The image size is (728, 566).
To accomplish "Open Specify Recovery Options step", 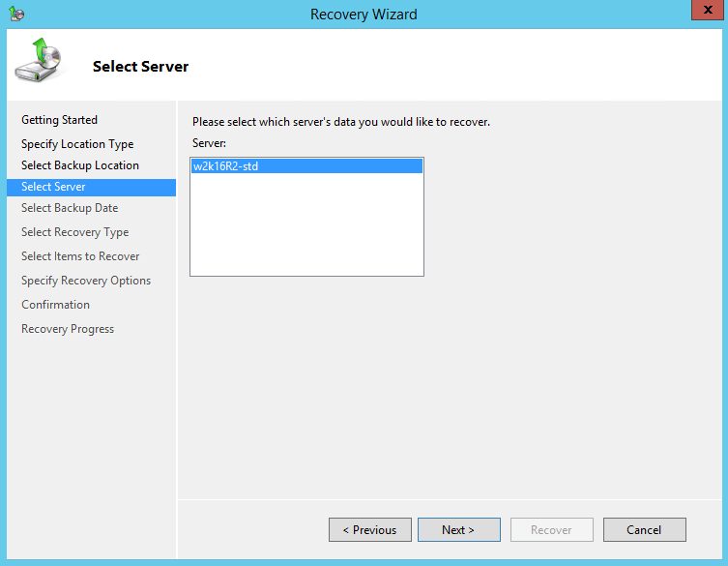I will [x=86, y=281].
